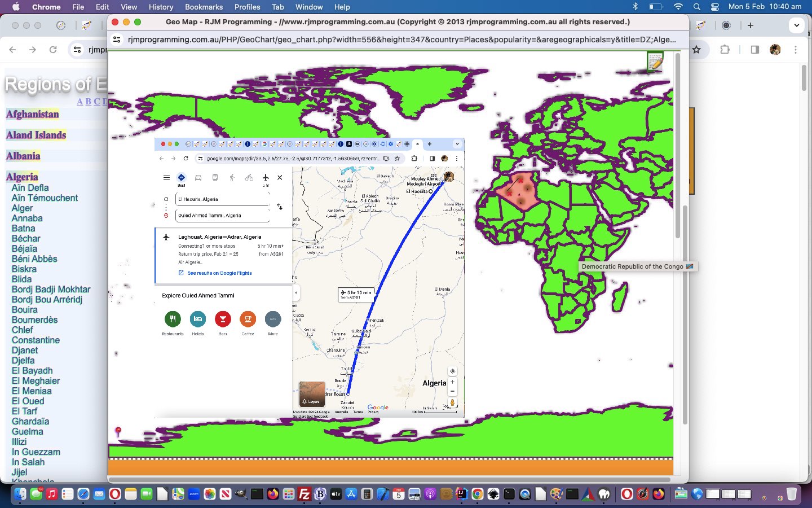Screen dimensions: 812x508
Task: Select Ghardaïa region link
Action: 30,422
